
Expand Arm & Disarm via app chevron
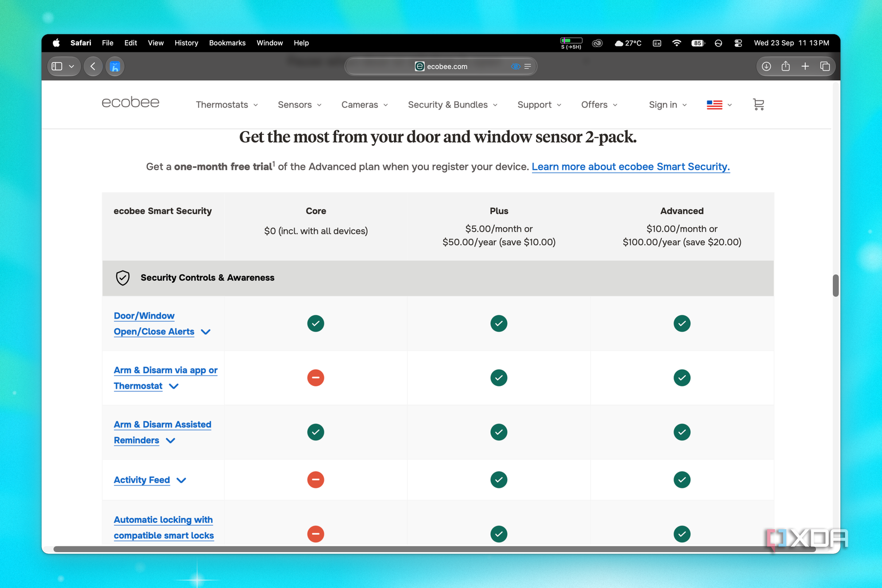(x=174, y=386)
